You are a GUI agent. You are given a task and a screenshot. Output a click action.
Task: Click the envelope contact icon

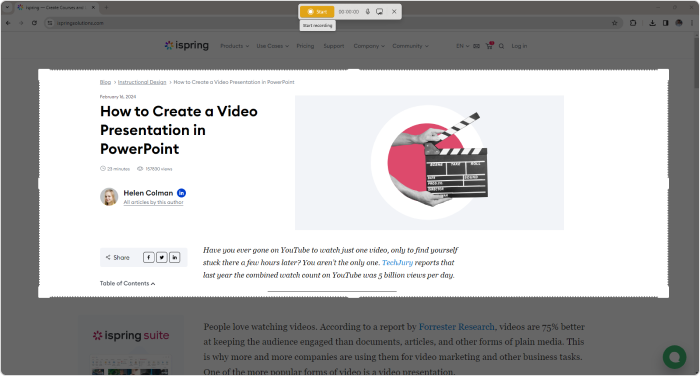pos(476,46)
